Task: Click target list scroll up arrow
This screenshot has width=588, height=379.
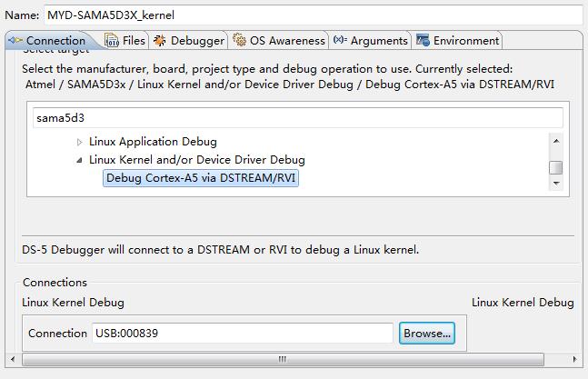Action: point(556,141)
